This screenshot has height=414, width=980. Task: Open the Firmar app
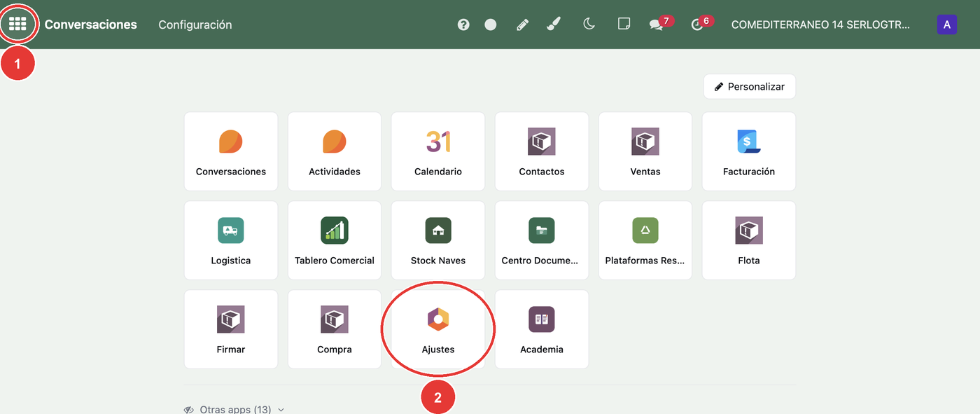(231, 329)
